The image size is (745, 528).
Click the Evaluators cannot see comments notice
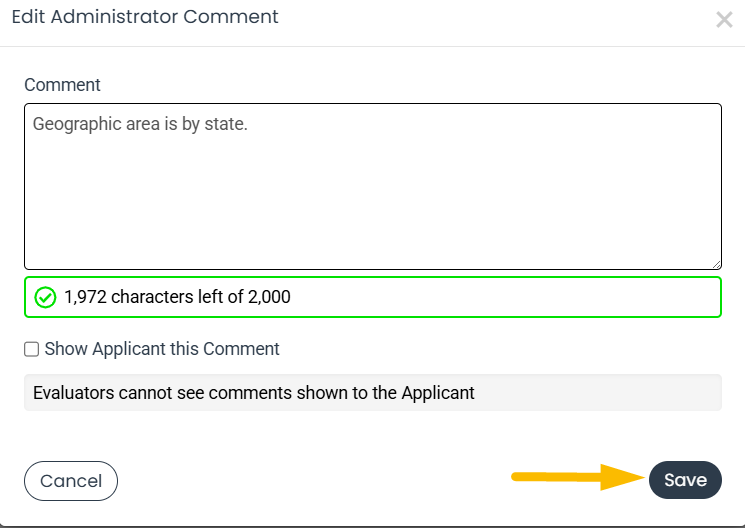click(x=373, y=393)
